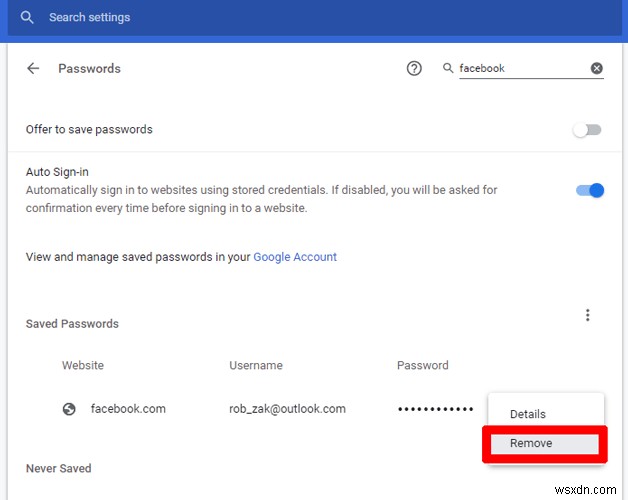The height and width of the screenshot is (500, 628).
Task: Open the Google Account link
Action: pyautogui.click(x=295, y=257)
